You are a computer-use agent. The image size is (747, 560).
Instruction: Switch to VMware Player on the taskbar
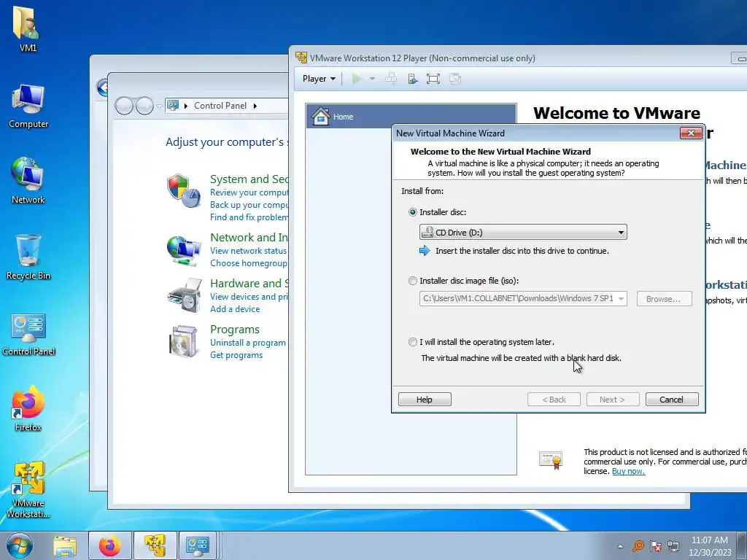pyautogui.click(x=155, y=545)
